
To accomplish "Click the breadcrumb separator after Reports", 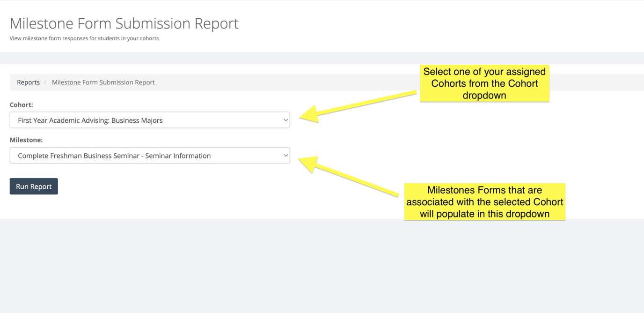I will (x=44, y=82).
